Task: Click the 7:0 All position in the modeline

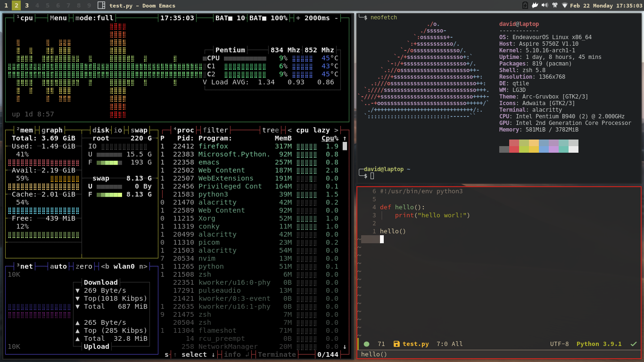Action: click(449, 344)
